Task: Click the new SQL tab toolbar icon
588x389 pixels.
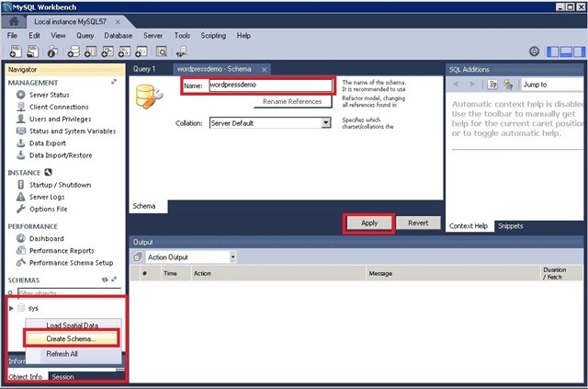Action: click(x=16, y=51)
